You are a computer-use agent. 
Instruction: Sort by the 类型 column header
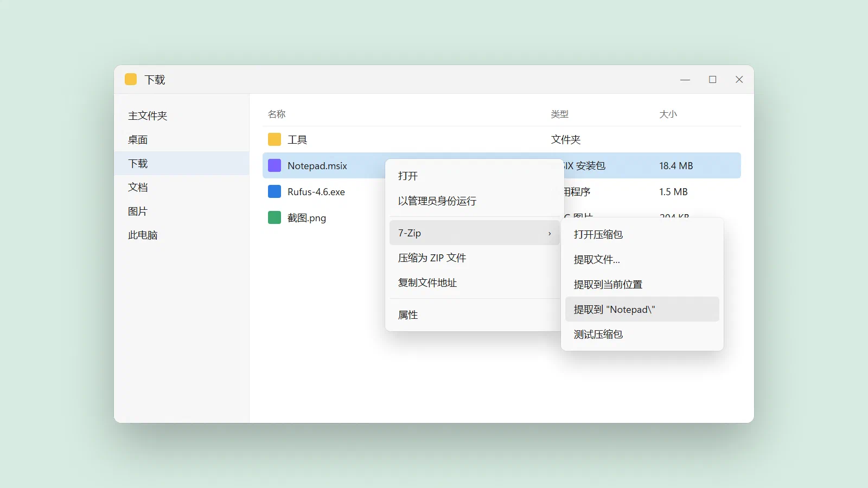(560, 114)
